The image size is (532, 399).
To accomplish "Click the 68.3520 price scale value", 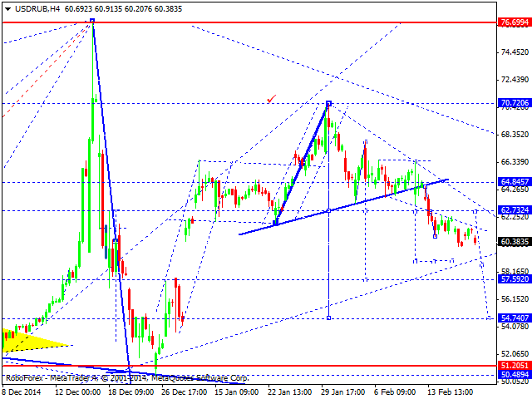I will (x=515, y=135).
